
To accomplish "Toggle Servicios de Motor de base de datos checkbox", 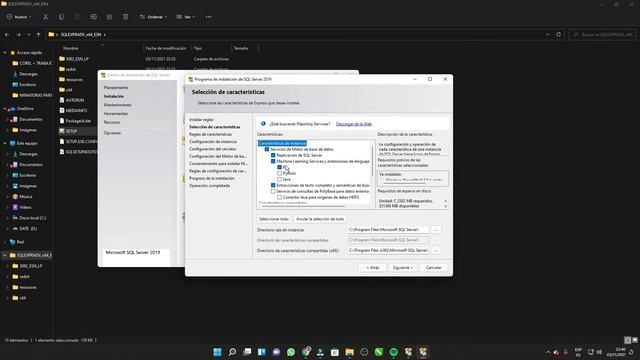I will (x=267, y=149).
